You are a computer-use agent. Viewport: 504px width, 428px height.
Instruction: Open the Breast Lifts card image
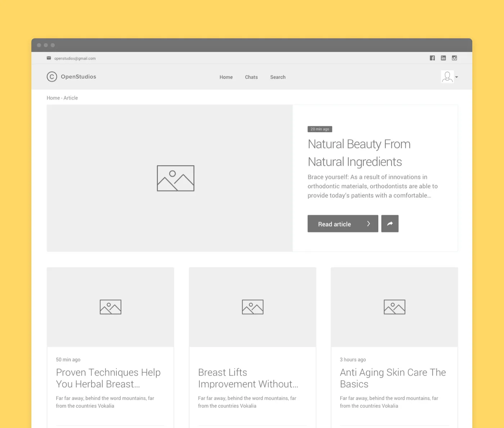point(252,307)
